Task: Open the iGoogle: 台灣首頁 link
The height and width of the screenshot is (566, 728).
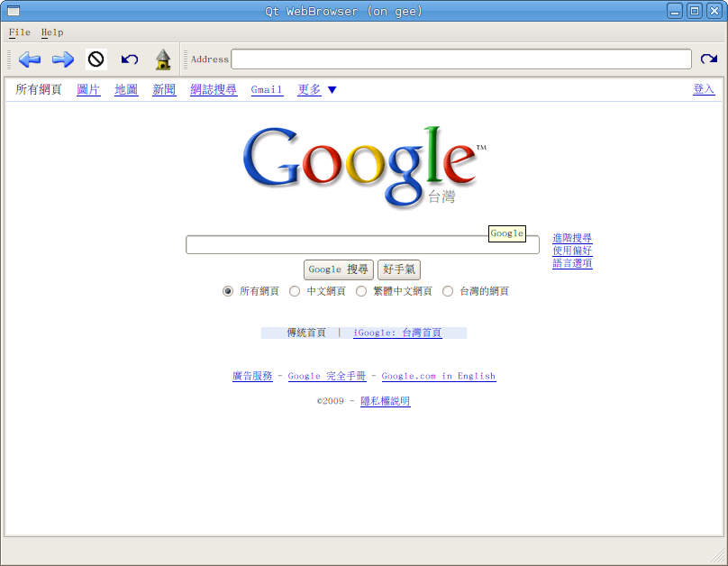Action: (397, 333)
